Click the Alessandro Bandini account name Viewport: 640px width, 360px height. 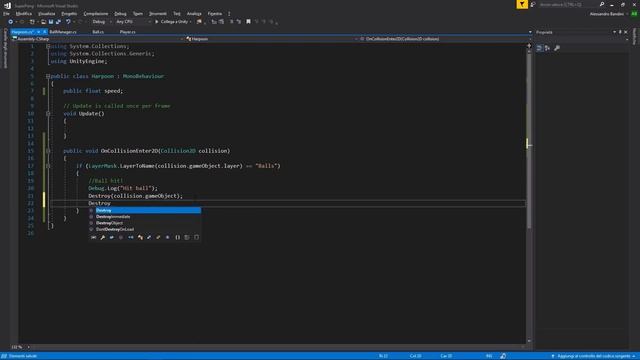[x=607, y=14]
